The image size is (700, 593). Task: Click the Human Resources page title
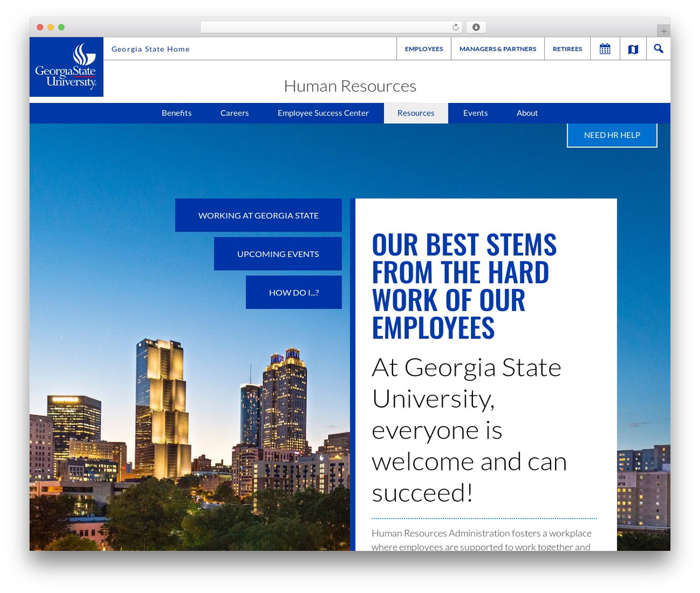[x=350, y=86]
